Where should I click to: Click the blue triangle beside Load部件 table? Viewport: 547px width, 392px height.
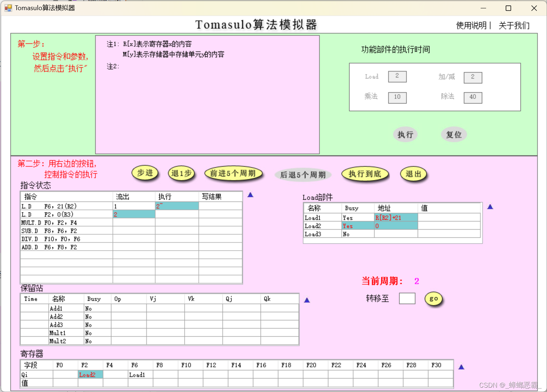(x=490, y=207)
